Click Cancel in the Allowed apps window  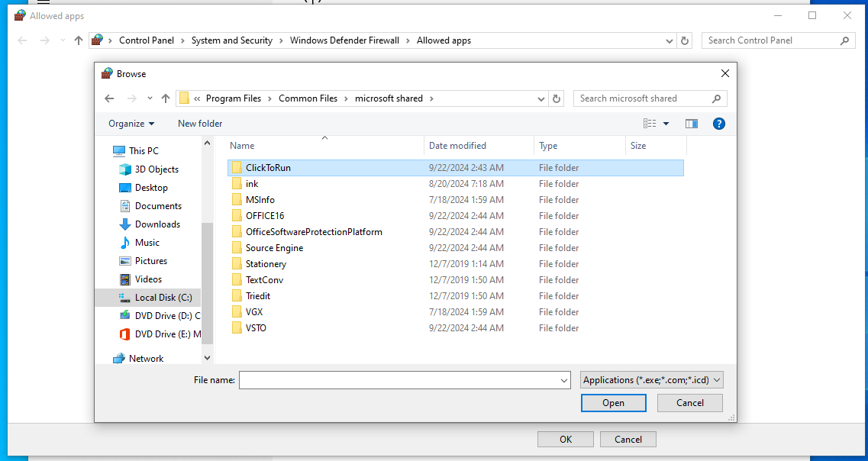click(628, 440)
